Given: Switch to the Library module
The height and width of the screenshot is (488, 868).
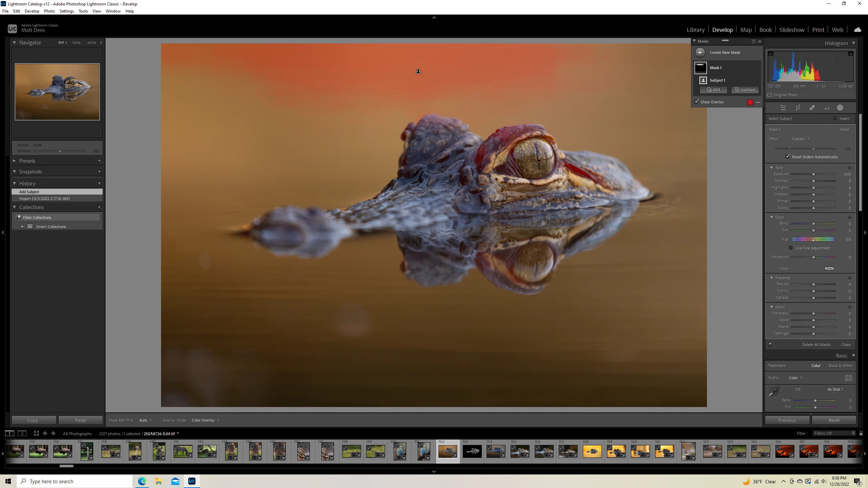Looking at the screenshot, I should (x=695, y=30).
